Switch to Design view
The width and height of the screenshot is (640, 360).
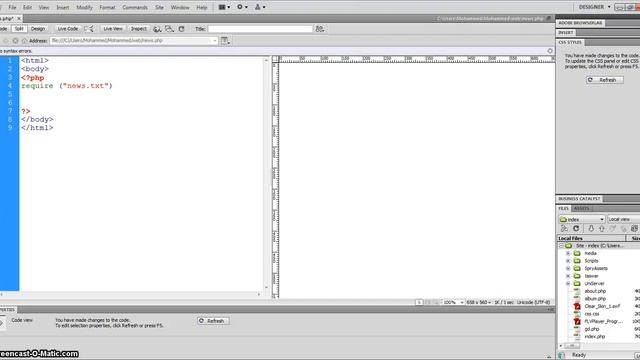tap(38, 29)
